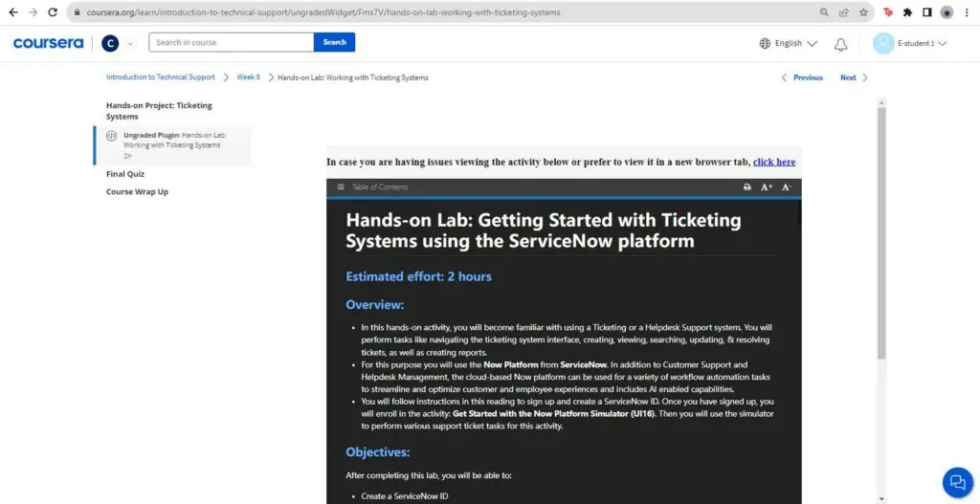Click the globe language icon
980x504 pixels.
click(765, 44)
